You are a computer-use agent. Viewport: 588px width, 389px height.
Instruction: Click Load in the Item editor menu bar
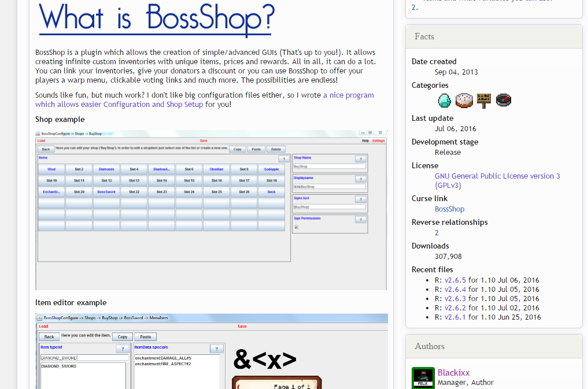[43, 327]
